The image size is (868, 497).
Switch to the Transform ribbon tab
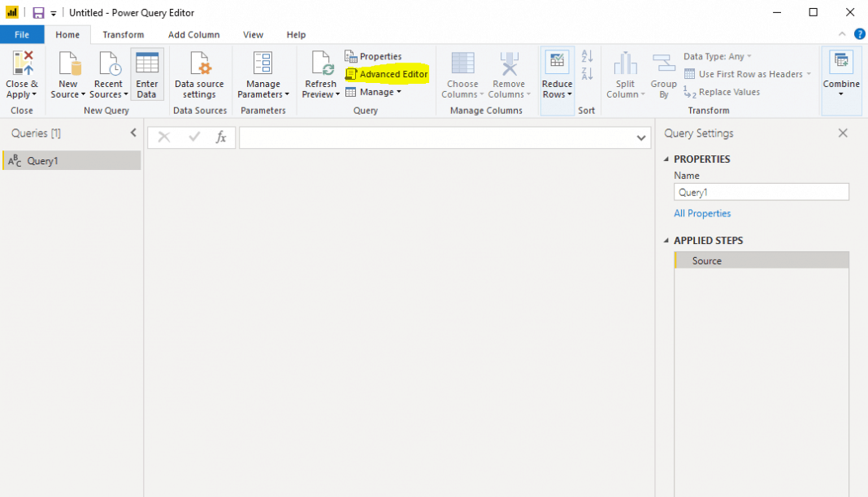(123, 34)
